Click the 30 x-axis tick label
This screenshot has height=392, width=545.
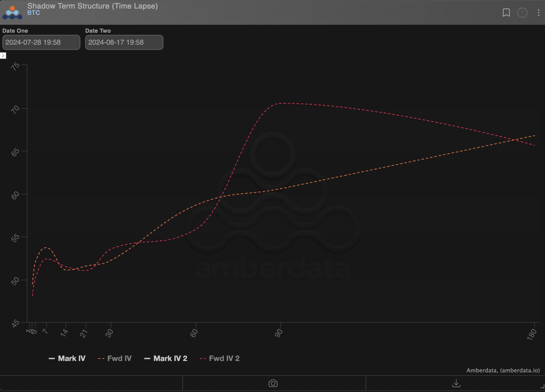(109, 333)
